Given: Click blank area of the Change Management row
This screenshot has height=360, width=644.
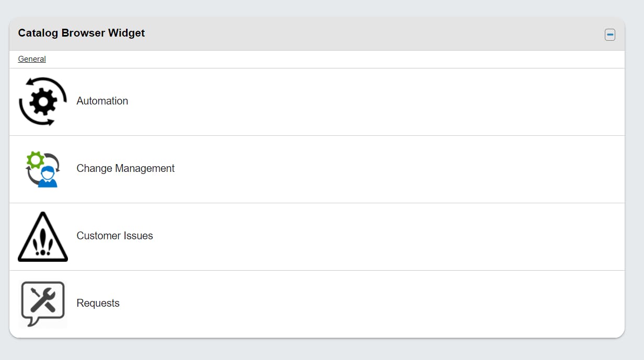Looking at the screenshot, I should 366,169.
